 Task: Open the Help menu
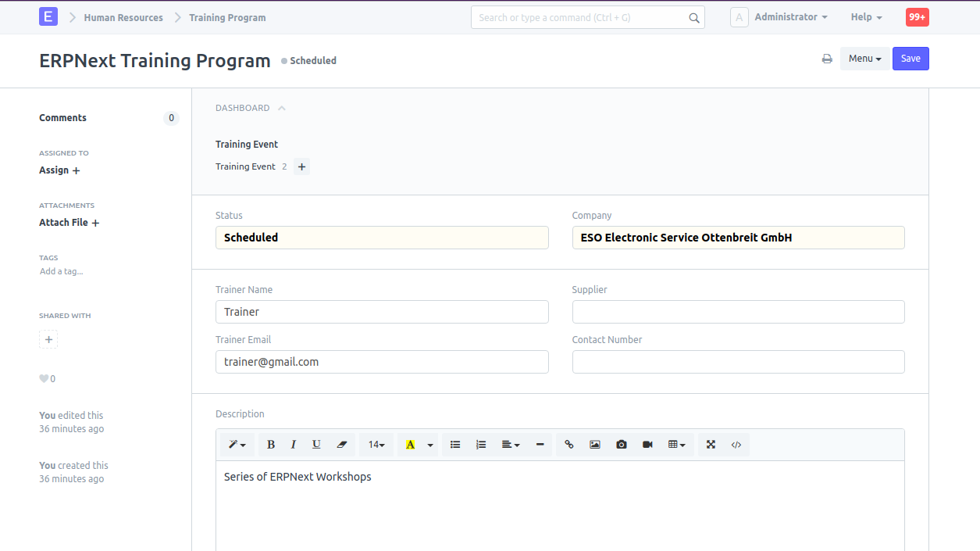point(866,17)
